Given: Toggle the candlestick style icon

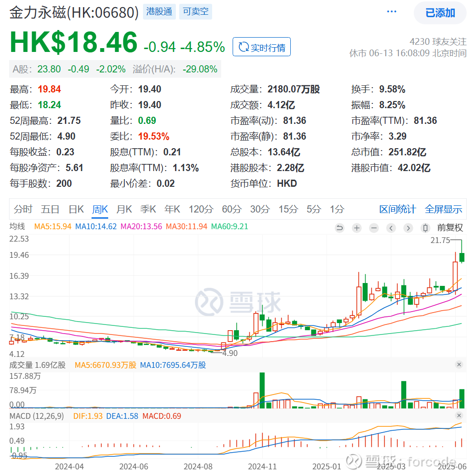Looking at the screenshot, I should [x=425, y=228].
